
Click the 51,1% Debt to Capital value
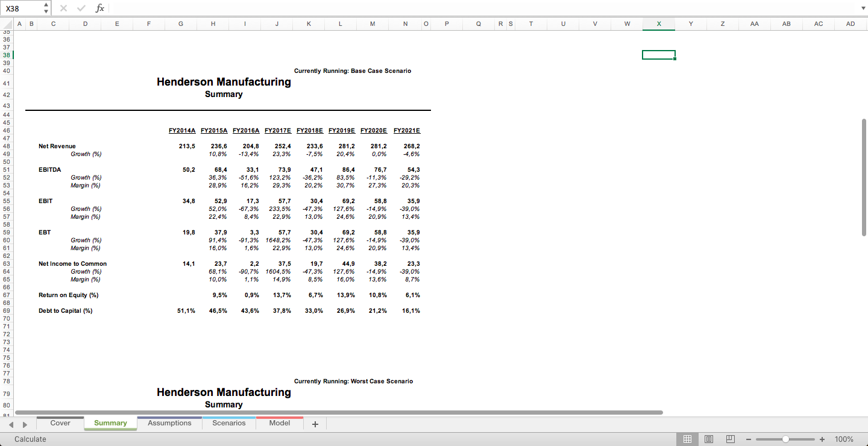pos(186,311)
